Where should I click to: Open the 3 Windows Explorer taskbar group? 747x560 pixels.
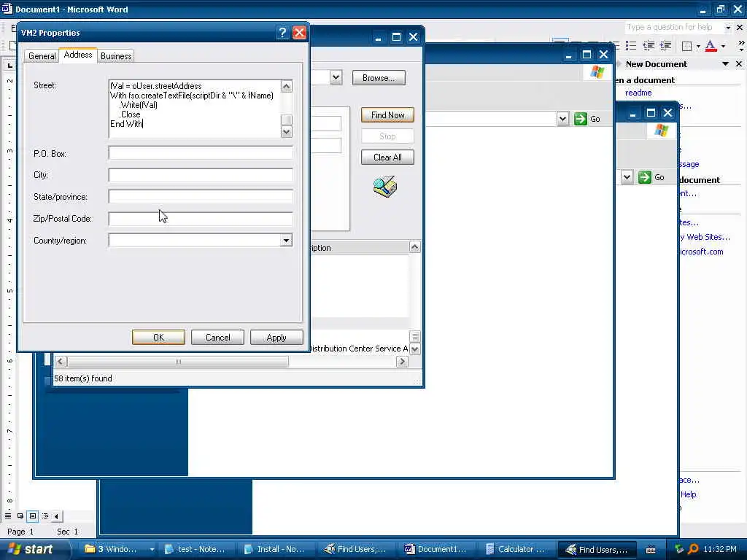(x=119, y=549)
